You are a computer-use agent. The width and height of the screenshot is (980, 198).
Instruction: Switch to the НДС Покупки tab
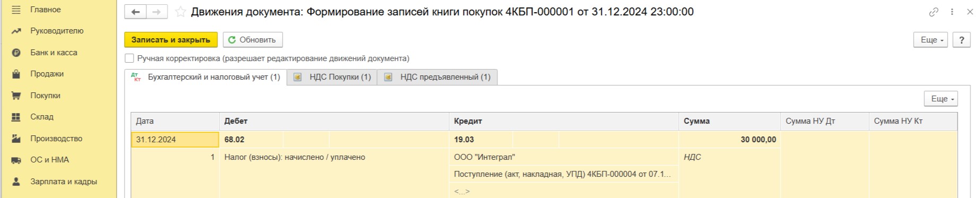[332, 77]
